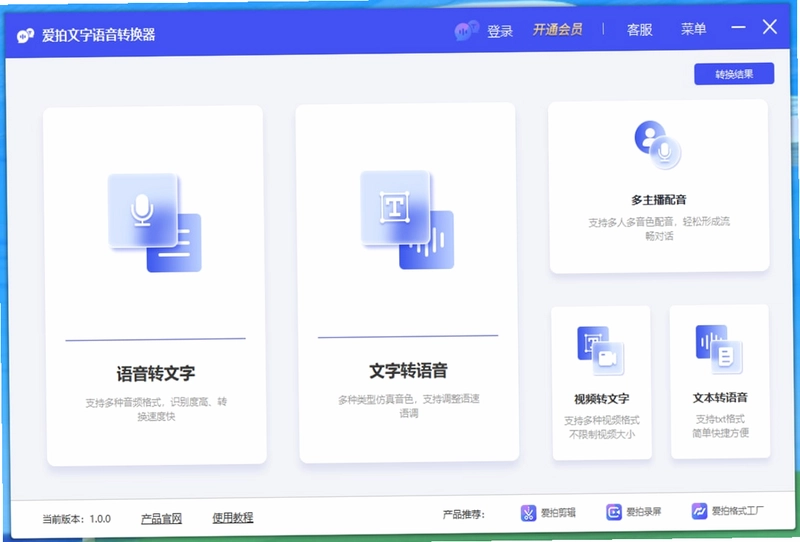Viewport: 800px width, 542px height.
Task: Click the 语音转文字 description text
Action: 156,409
